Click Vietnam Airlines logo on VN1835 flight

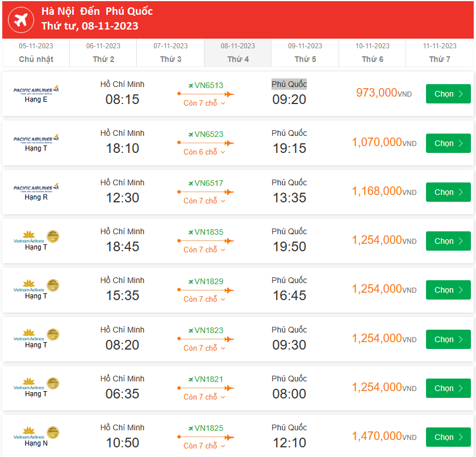(36, 237)
